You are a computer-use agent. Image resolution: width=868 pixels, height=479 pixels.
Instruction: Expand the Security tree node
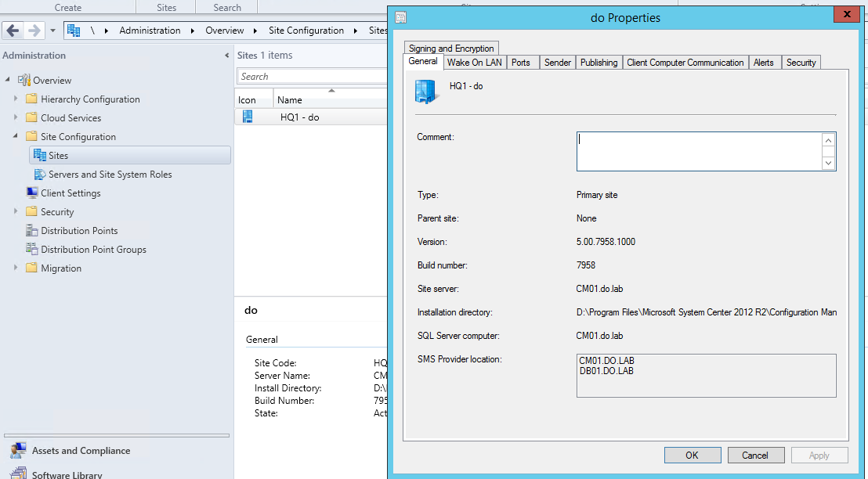point(16,211)
